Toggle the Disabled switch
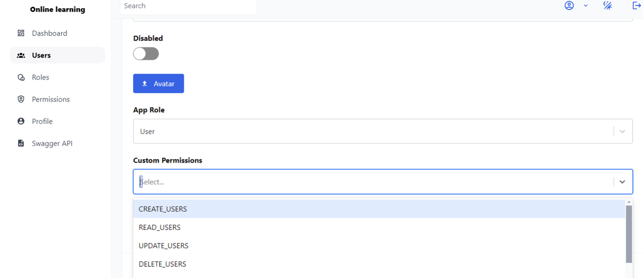 [x=146, y=54]
